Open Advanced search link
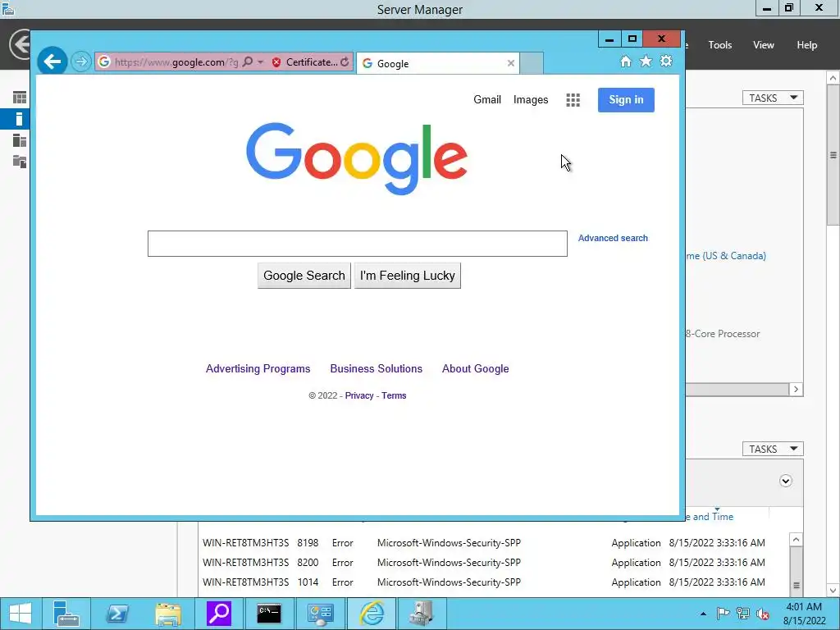Image resolution: width=840 pixels, height=630 pixels. 613,238
